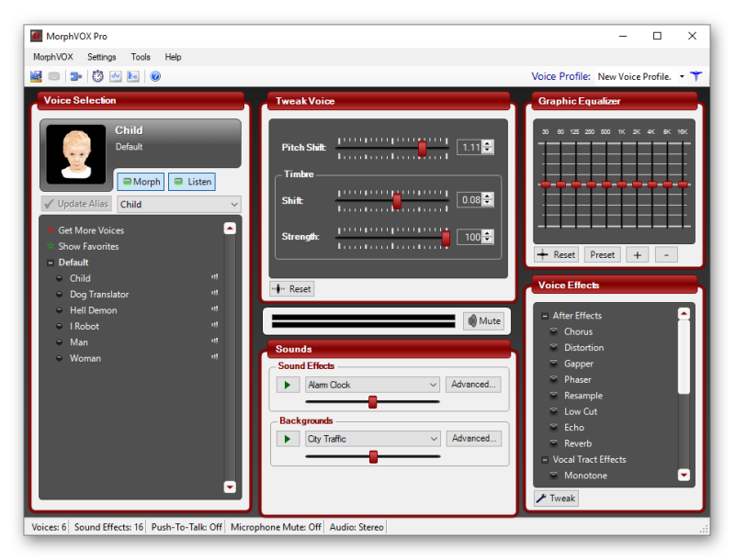Play the City Traffic background

288,439
